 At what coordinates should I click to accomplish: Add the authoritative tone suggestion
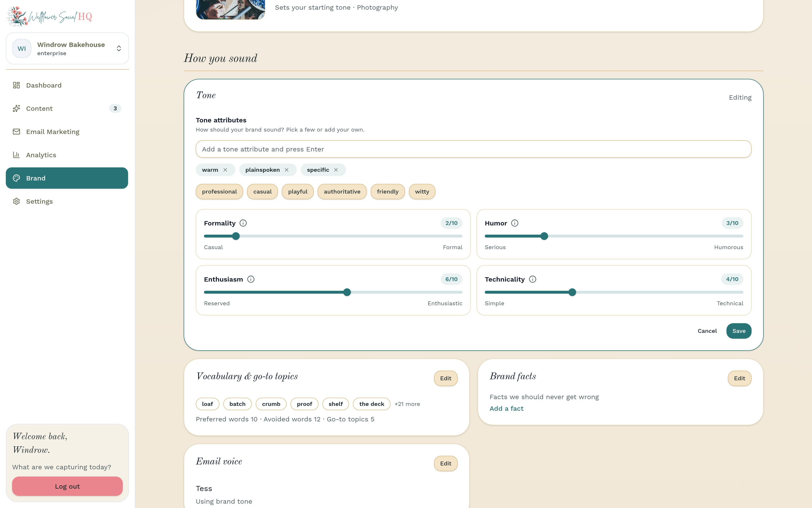[x=342, y=192]
